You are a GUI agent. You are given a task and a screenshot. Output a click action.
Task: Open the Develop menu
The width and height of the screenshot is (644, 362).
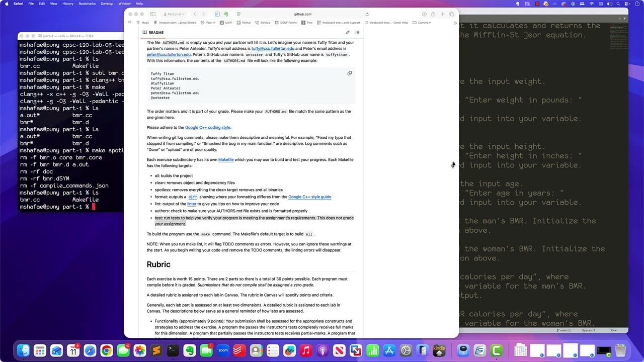[107, 4]
